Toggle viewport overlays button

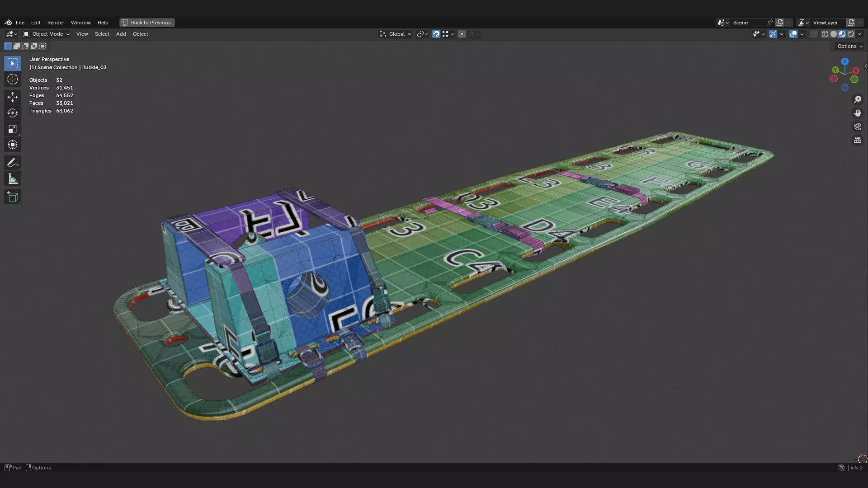(x=793, y=34)
